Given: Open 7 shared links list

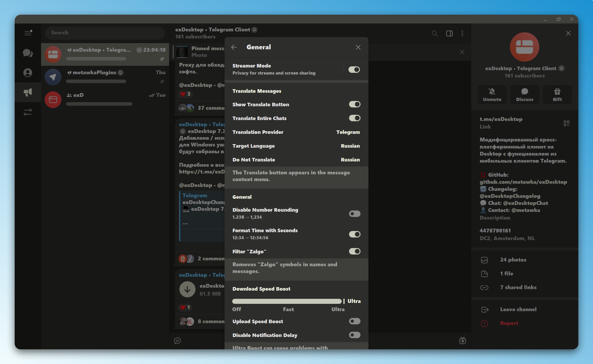Looking at the screenshot, I should tap(525, 287).
